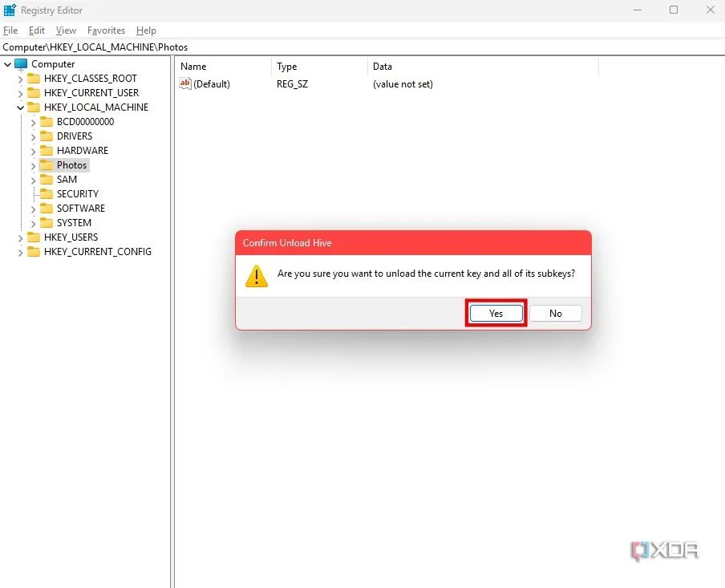Image resolution: width=725 pixels, height=588 pixels.
Task: Expand the SOFTWARE key chevron
Action: coord(34,209)
